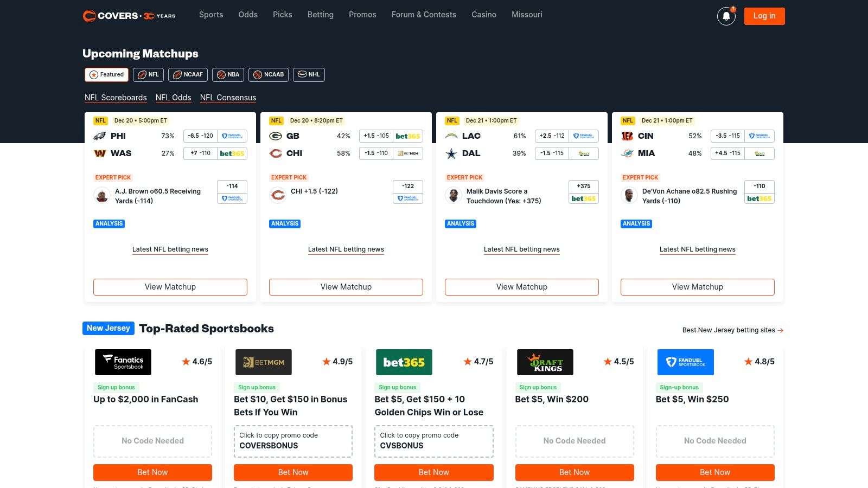Click the bet365 sportsbook logo

(404, 362)
